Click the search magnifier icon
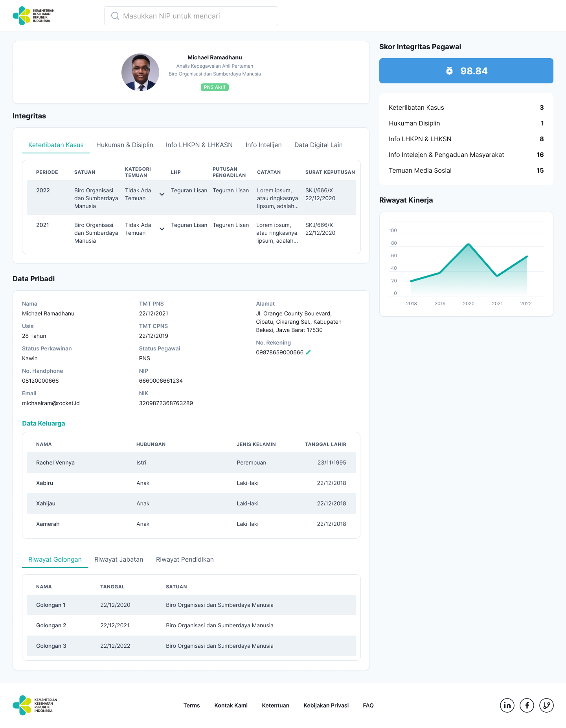Viewport: 566px width, 728px height. click(x=115, y=16)
